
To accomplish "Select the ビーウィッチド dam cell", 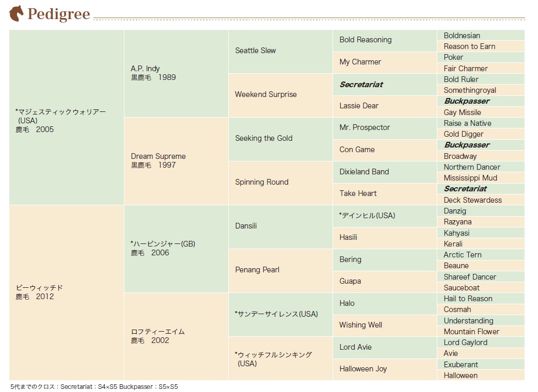I will pyautogui.click(x=67, y=292).
